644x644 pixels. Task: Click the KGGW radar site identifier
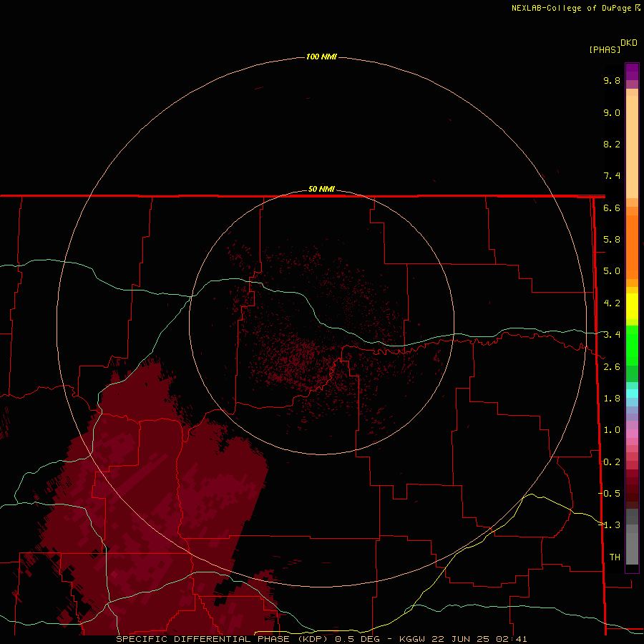[413, 639]
